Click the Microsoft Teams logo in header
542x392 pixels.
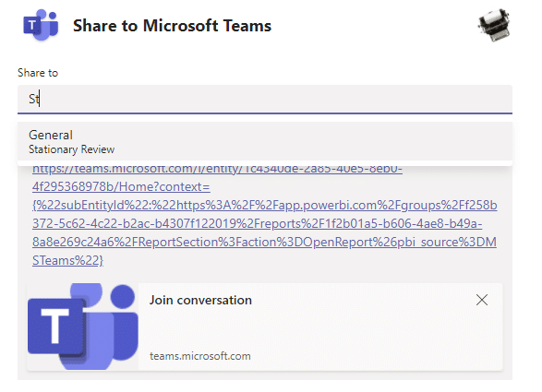pos(41,25)
